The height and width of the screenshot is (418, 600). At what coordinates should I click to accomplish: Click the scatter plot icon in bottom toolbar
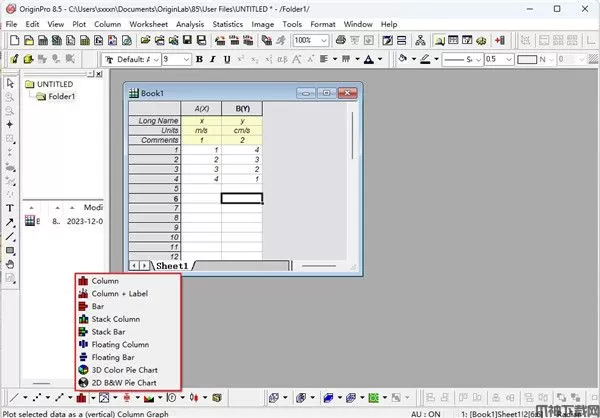[x=35, y=397]
